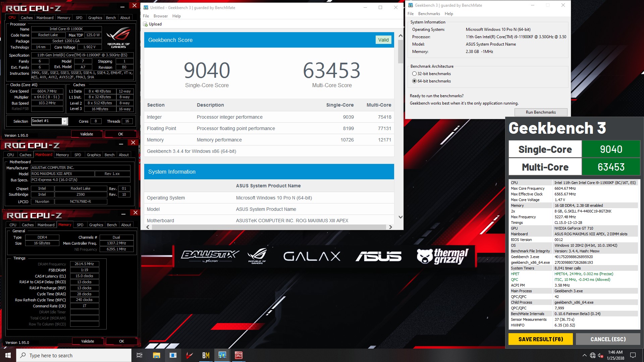Image resolution: width=644 pixels, height=362 pixels.
Task: Select 64-bit benchmarks radio button
Action: pos(414,81)
